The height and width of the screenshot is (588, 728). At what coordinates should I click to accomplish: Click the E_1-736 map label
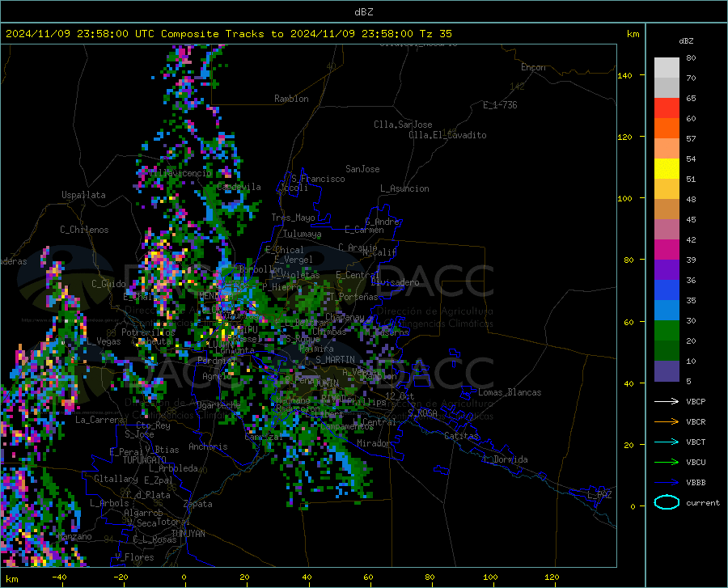pyautogui.click(x=500, y=105)
